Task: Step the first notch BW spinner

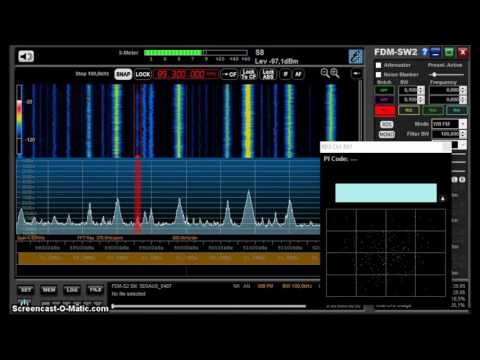Action: tap(421, 90)
